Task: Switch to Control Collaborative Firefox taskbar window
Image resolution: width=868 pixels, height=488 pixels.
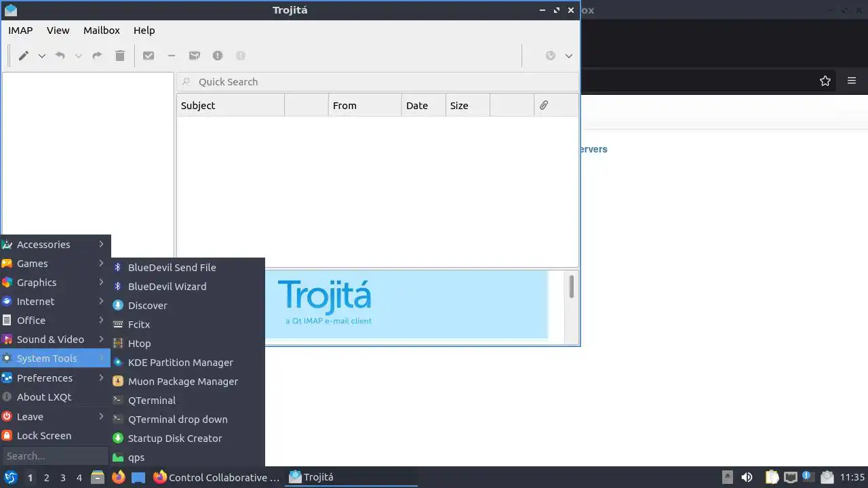Action: [x=217, y=477]
